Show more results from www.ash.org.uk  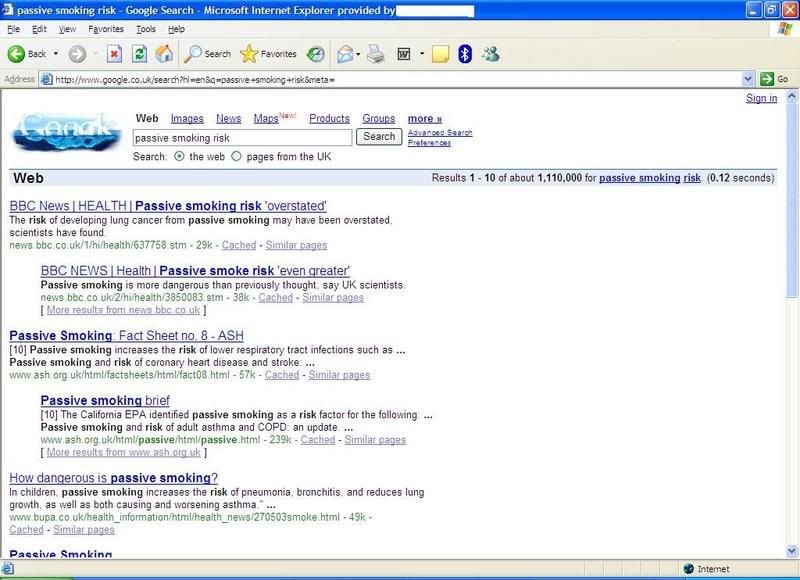click(124, 452)
